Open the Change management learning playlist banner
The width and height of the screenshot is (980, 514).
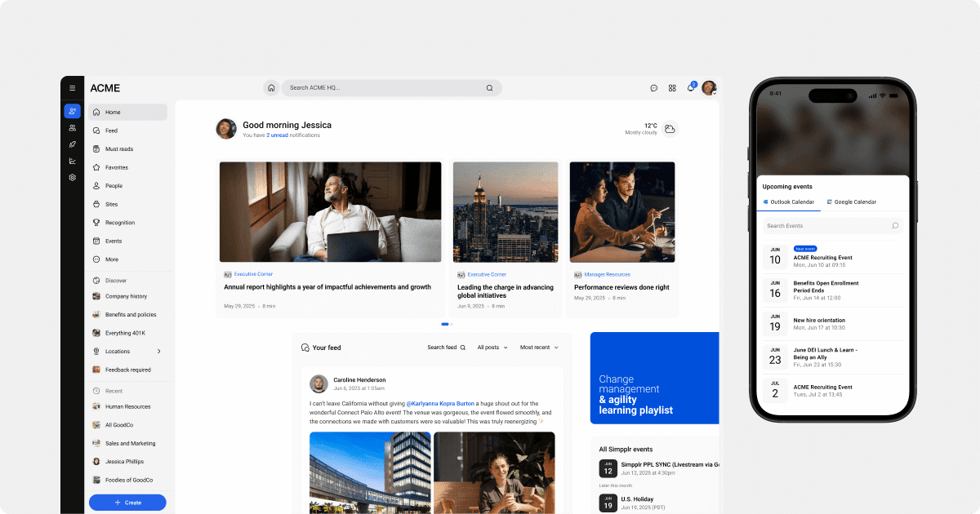coord(654,378)
